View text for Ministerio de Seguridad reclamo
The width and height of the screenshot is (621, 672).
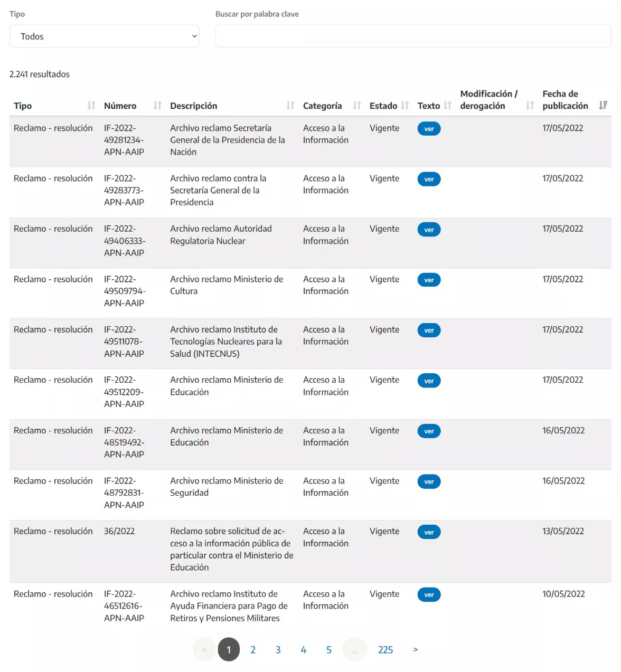429,482
